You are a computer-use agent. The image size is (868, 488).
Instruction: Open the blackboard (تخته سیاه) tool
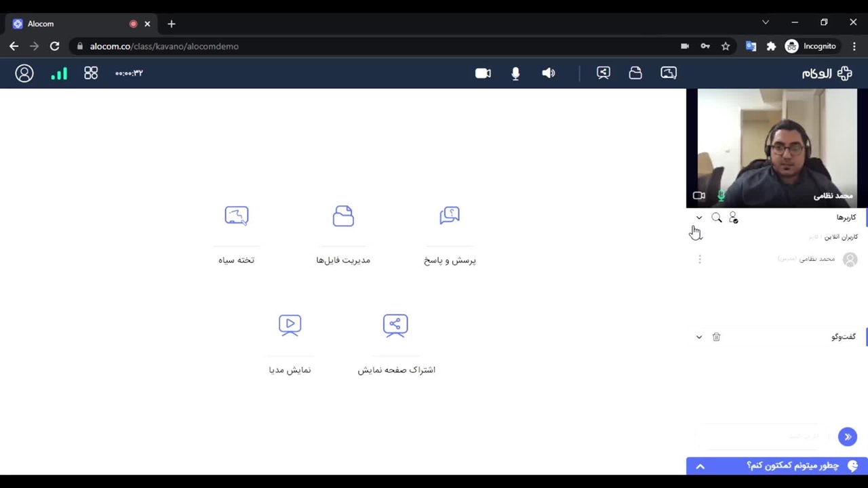(236, 216)
